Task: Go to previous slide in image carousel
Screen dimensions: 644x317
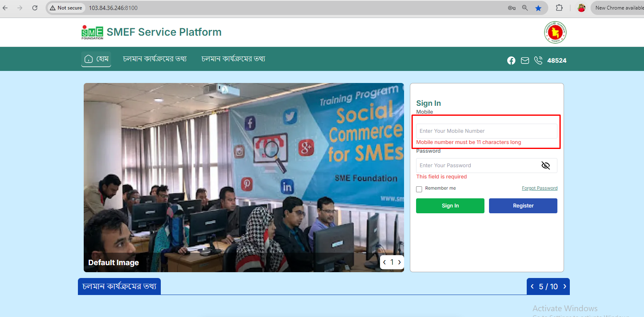Action: [385, 262]
